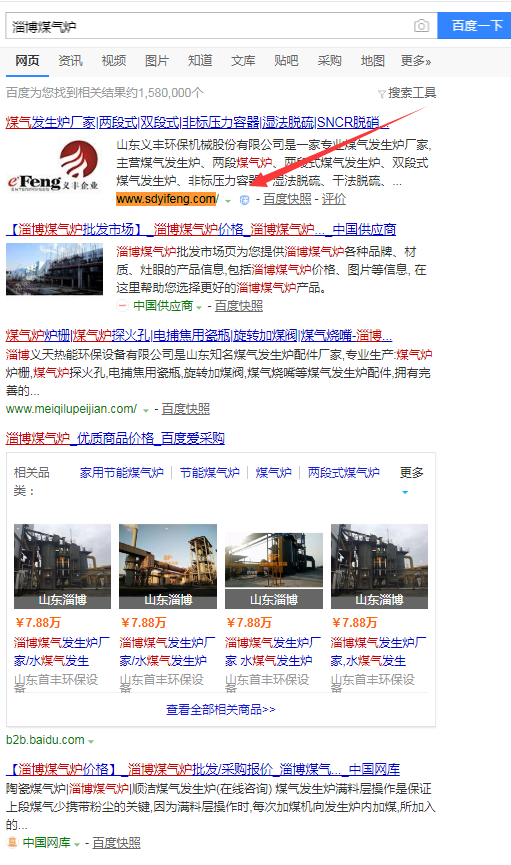Viewport: 511px width, 865px height.
Task: Click the www.sdyifeng.com/ URL
Action: click(x=167, y=199)
